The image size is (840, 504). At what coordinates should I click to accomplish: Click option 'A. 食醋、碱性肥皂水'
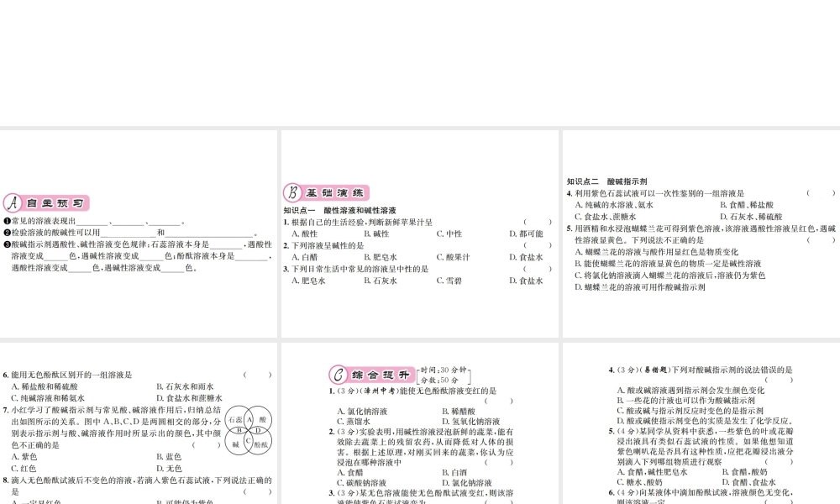(652, 472)
